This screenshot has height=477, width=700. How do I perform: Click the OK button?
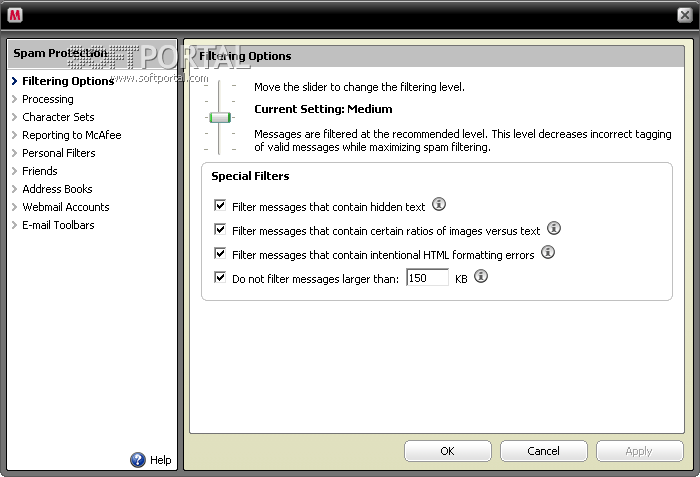click(x=448, y=451)
